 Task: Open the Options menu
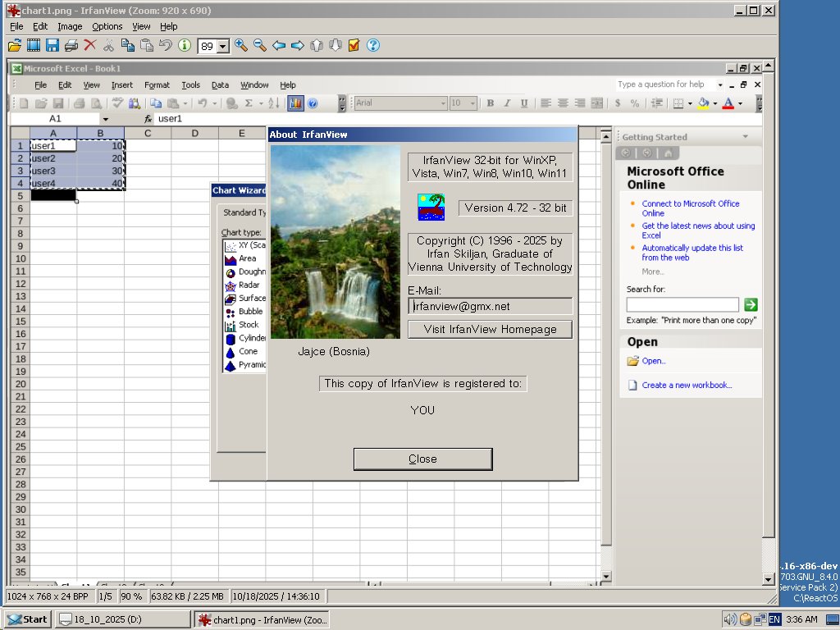[x=107, y=26]
